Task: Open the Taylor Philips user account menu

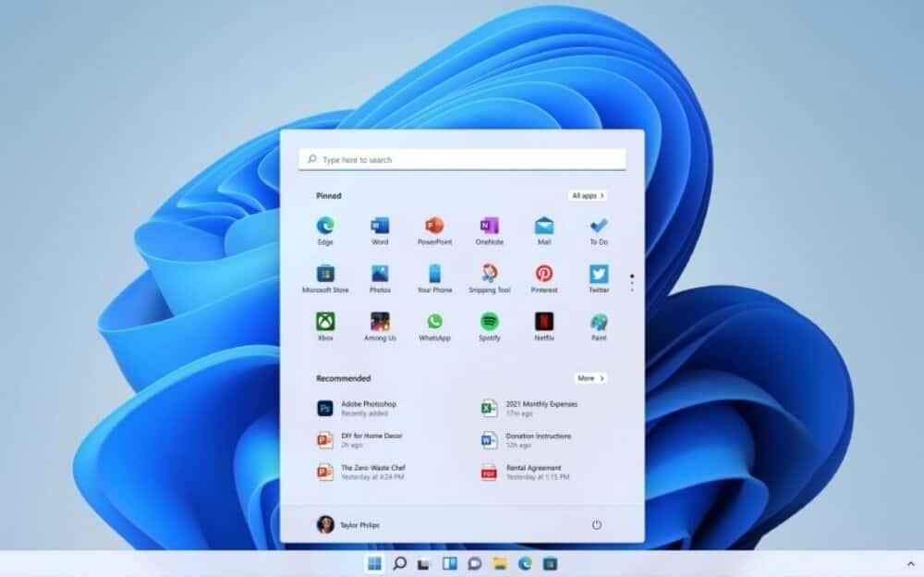Action: pyautogui.click(x=348, y=524)
